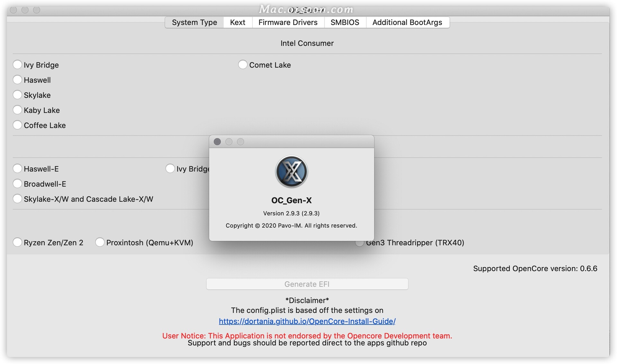The height and width of the screenshot is (364, 617).
Task: Go to the Additional BootArgs tab
Action: 407,22
